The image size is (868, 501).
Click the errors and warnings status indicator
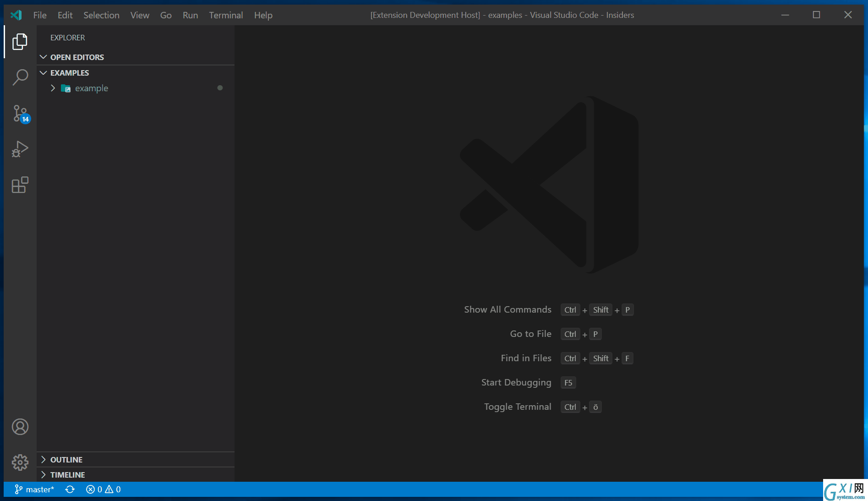pos(104,490)
